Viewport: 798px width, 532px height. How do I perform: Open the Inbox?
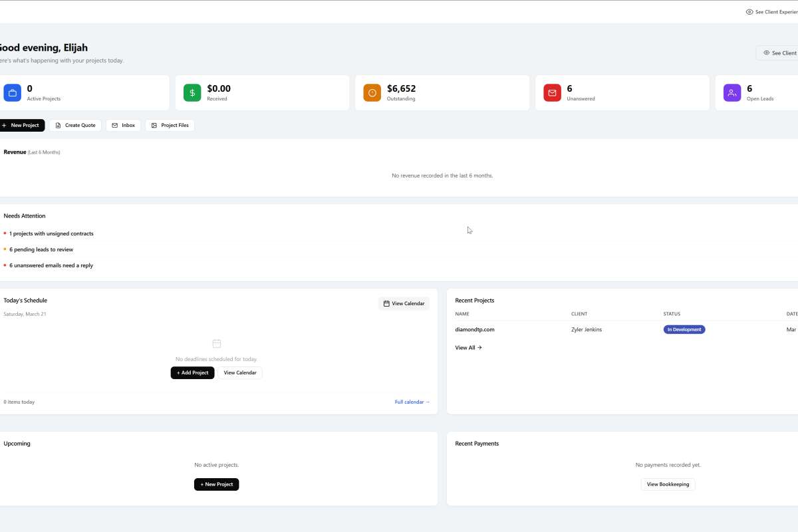123,126
